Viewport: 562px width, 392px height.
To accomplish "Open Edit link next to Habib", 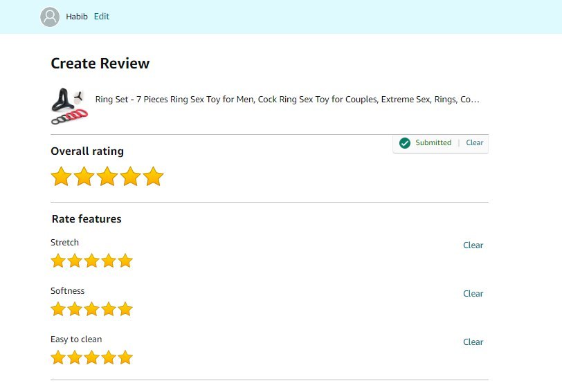I will pyautogui.click(x=102, y=17).
